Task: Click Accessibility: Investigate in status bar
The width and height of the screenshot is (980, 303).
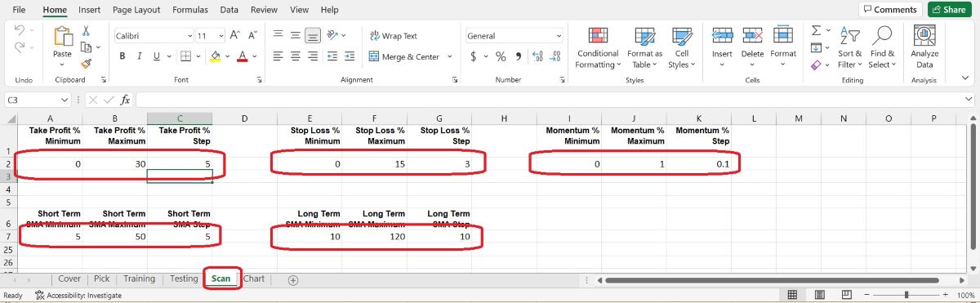Action: click(x=78, y=296)
